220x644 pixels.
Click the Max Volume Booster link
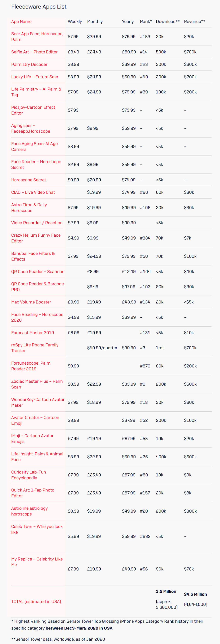(31, 302)
